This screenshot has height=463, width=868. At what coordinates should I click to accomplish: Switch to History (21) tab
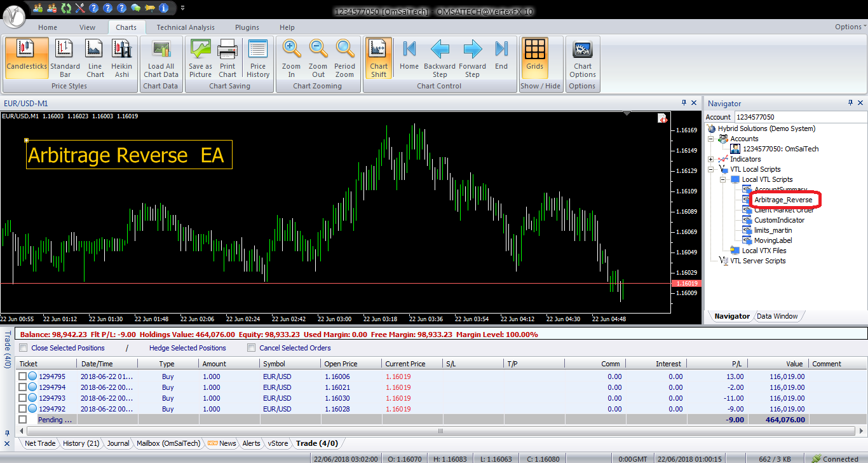(x=81, y=443)
